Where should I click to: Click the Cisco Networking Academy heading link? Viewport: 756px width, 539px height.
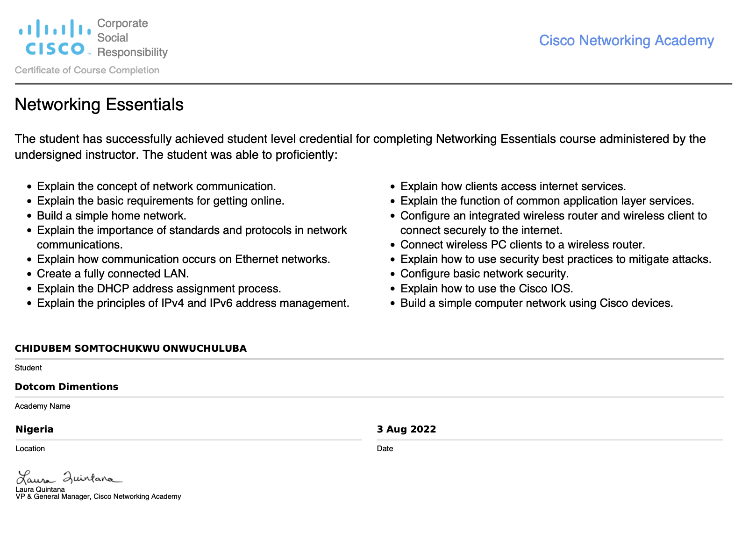[x=626, y=41]
